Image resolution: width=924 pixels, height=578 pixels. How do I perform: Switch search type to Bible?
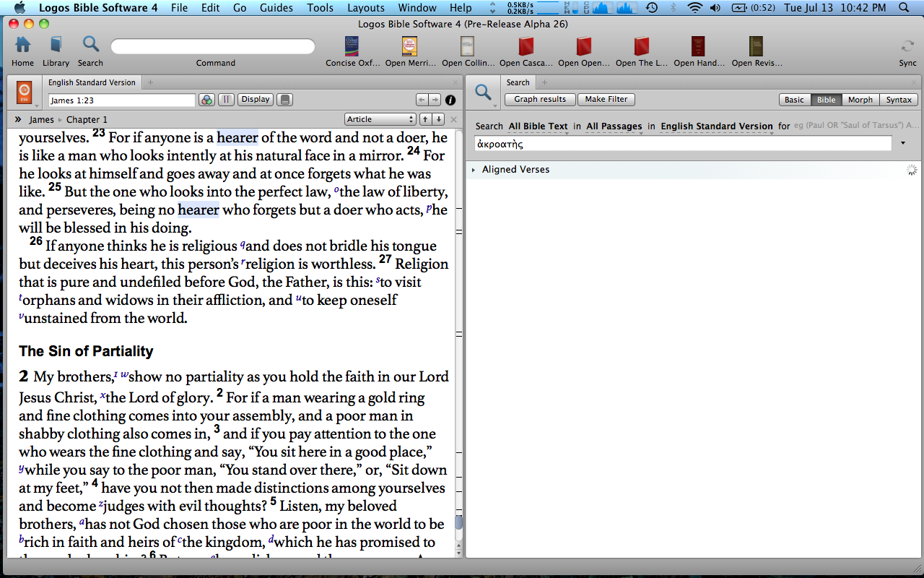pyautogui.click(x=826, y=100)
